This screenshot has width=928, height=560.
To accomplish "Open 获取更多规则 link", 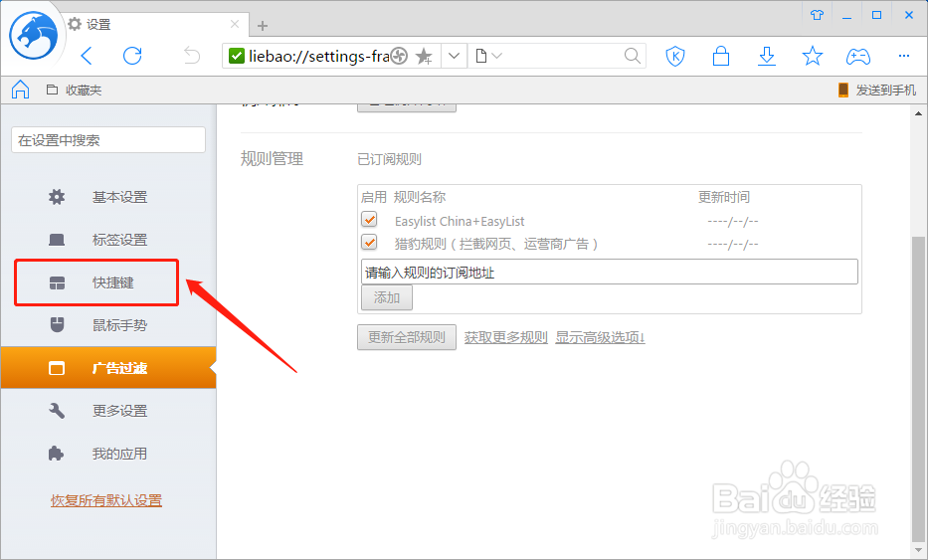I will [x=506, y=337].
